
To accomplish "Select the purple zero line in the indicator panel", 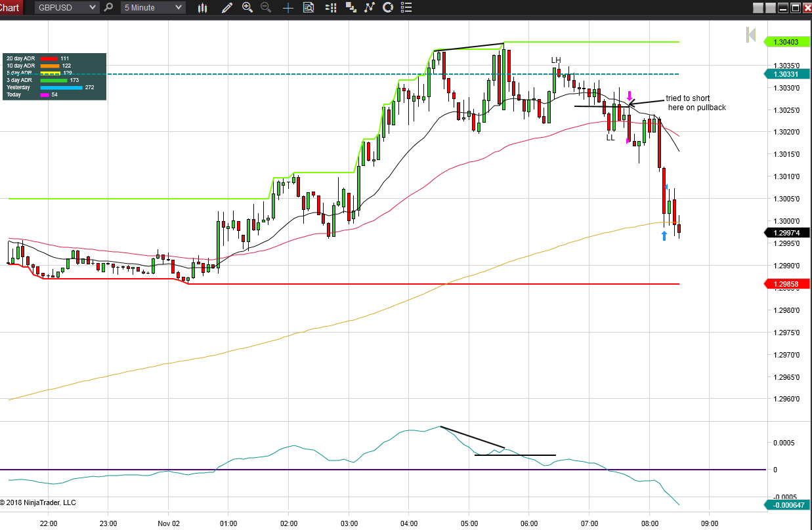I will 383,470.
